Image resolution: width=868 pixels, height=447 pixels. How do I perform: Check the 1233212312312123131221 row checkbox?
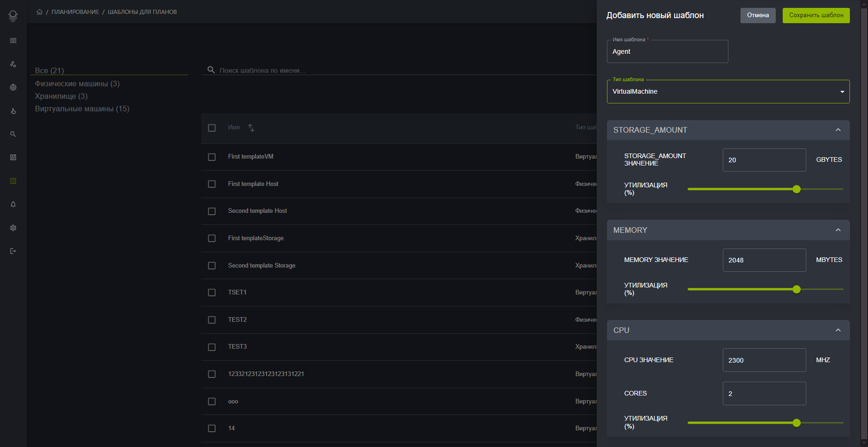pyautogui.click(x=212, y=374)
